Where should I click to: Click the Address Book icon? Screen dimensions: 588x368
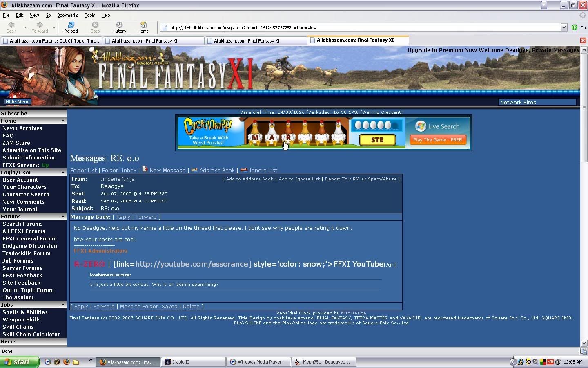[194, 170]
